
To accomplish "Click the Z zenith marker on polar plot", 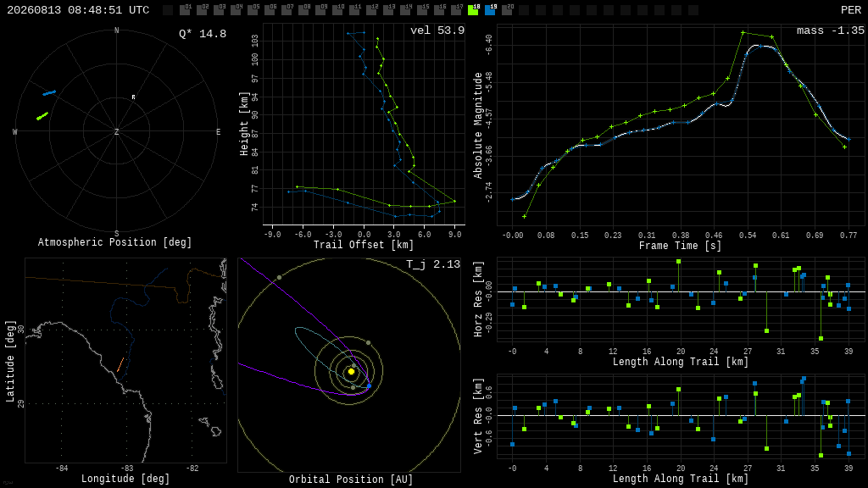I will click(116, 131).
